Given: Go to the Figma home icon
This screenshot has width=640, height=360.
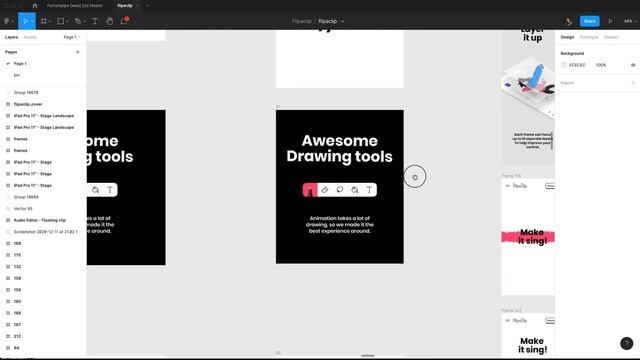Looking at the screenshot, I should point(35,6).
